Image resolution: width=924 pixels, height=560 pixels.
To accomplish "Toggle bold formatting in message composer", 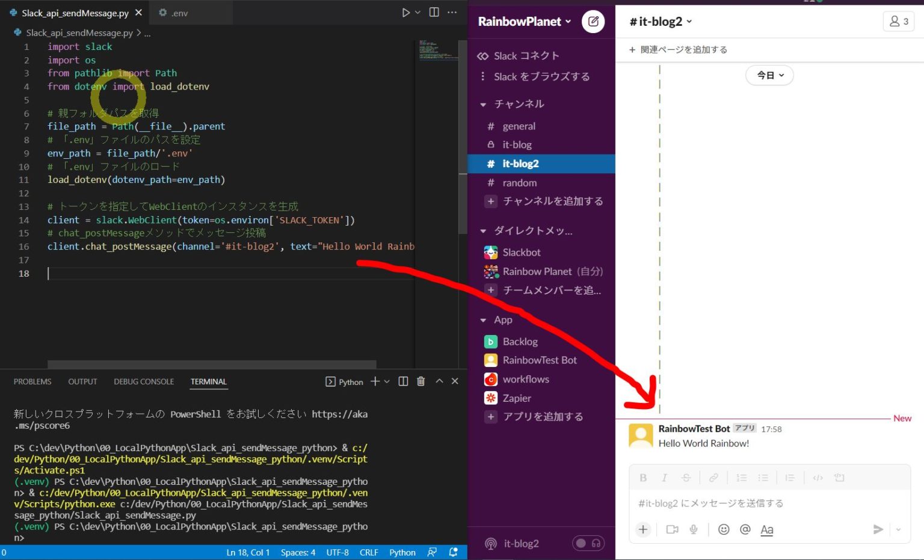I will tap(643, 478).
